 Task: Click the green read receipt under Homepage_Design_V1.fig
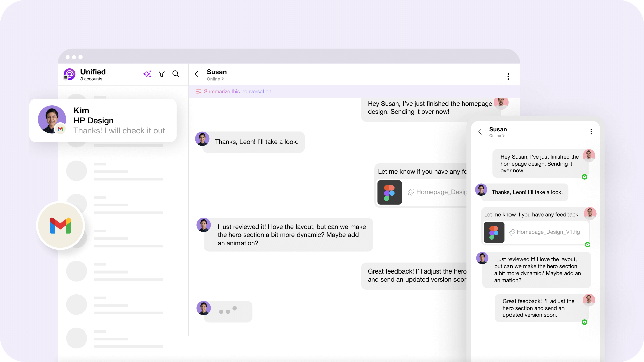[x=587, y=245]
